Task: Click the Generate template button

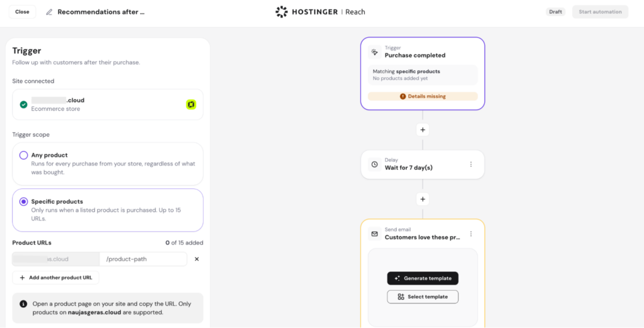Action: click(423, 278)
